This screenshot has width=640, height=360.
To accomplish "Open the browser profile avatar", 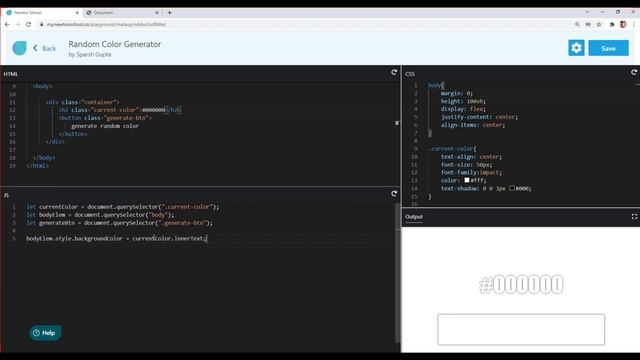I will pos(623,24).
